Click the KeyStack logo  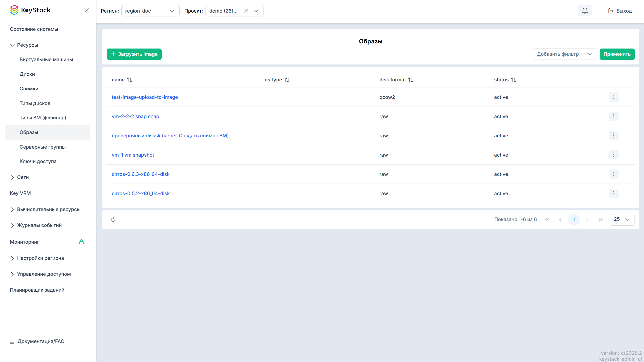coord(30,10)
